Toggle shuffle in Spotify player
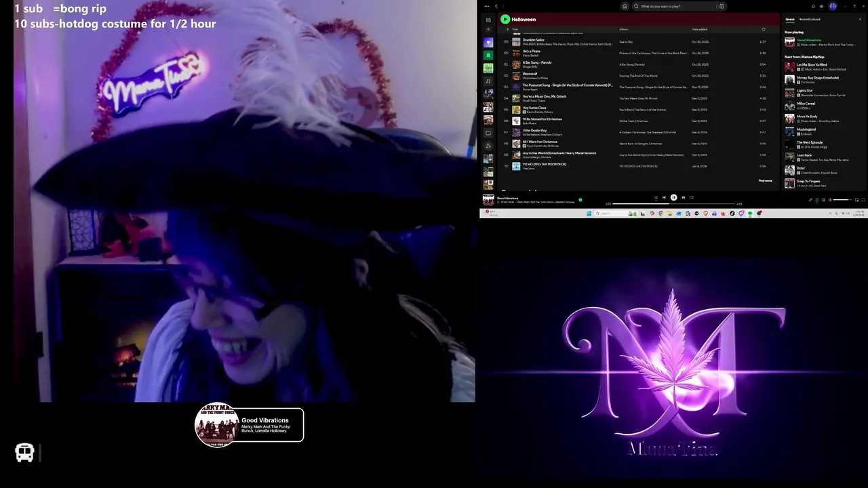 [x=656, y=197]
